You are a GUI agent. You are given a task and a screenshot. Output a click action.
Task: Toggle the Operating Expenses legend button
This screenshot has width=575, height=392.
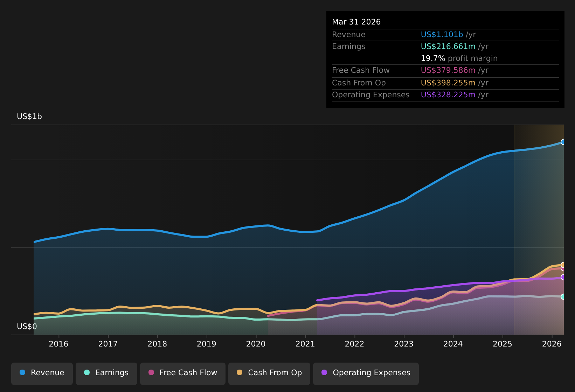pos(366,373)
